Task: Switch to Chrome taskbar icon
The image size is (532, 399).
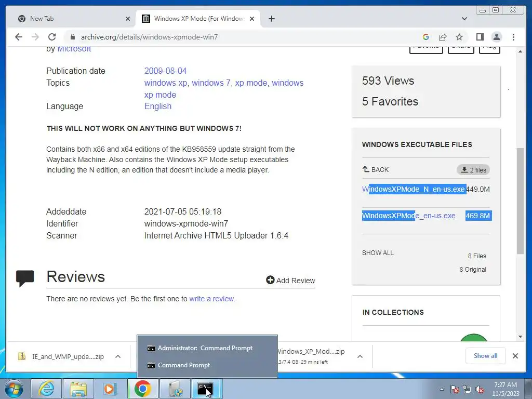Action: coord(142,389)
